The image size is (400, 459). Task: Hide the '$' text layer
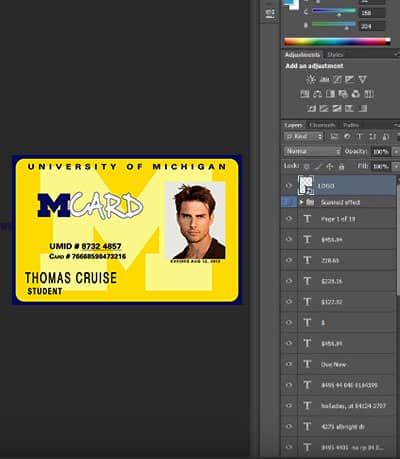point(289,323)
